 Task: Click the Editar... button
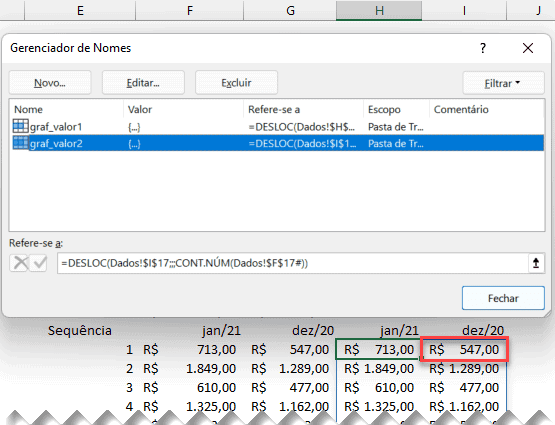(143, 83)
